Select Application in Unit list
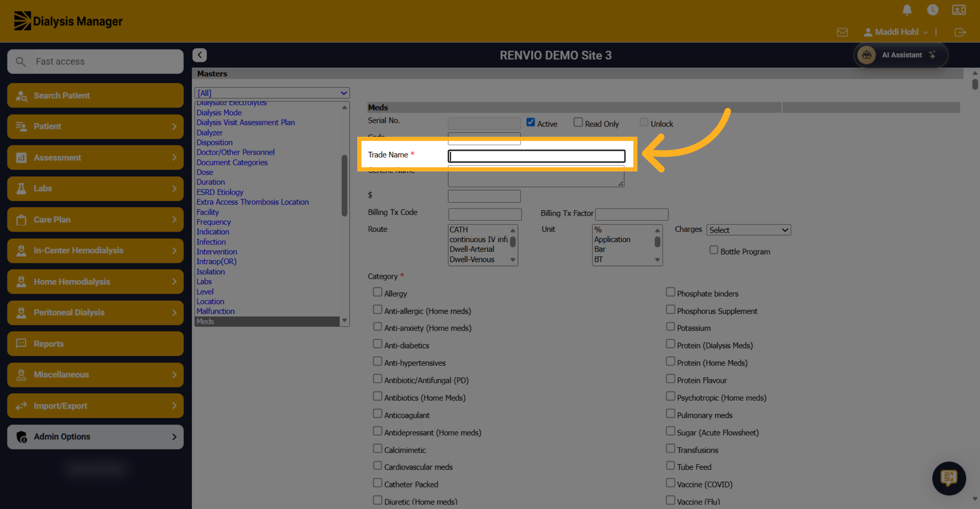The width and height of the screenshot is (980, 509). click(612, 240)
